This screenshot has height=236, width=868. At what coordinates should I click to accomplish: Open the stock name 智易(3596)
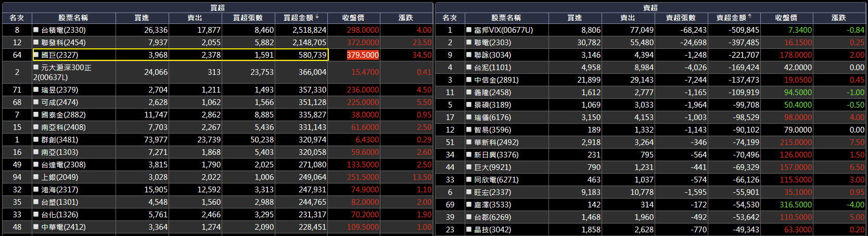pos(492,130)
